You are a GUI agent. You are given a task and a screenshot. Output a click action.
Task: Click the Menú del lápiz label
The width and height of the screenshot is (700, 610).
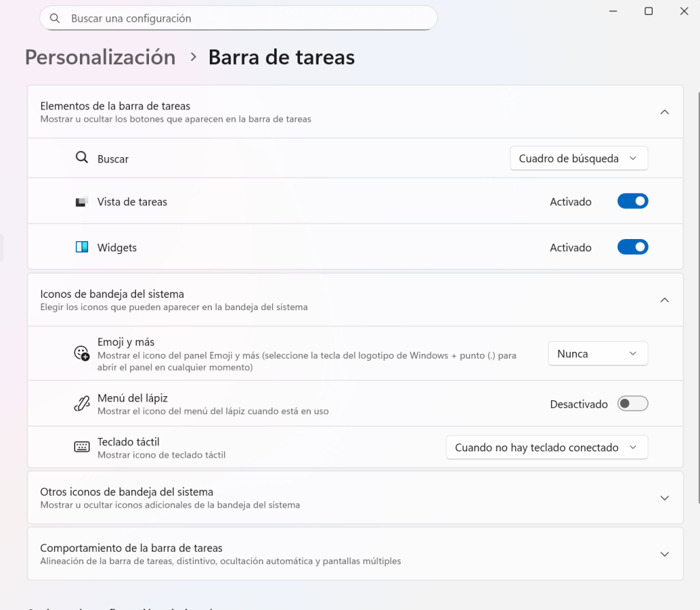(133, 398)
